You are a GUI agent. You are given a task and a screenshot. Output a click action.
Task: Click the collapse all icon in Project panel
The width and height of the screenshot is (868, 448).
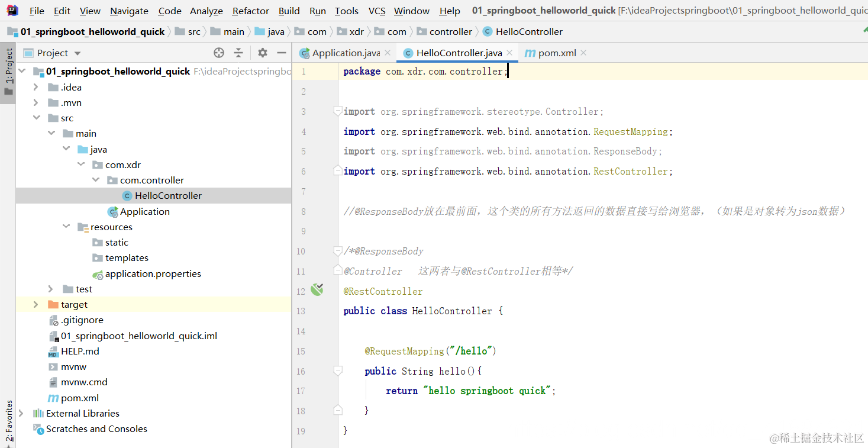point(238,53)
